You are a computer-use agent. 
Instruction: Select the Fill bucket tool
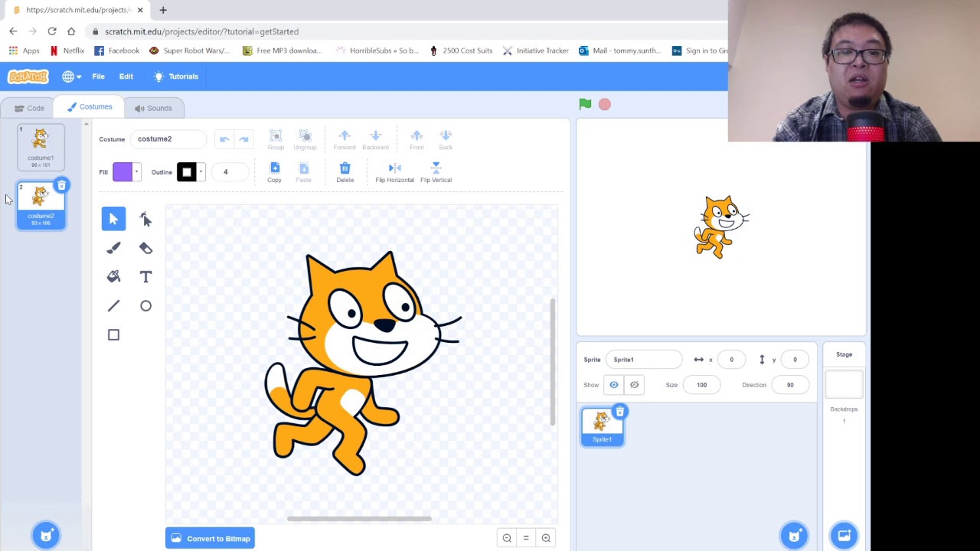pyautogui.click(x=113, y=276)
